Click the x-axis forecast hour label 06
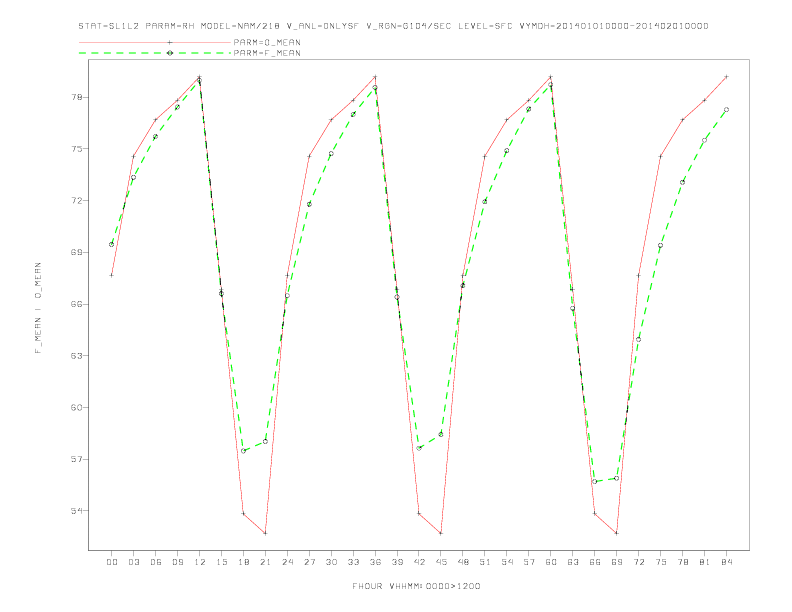This screenshot has width=792, height=612. (156, 562)
